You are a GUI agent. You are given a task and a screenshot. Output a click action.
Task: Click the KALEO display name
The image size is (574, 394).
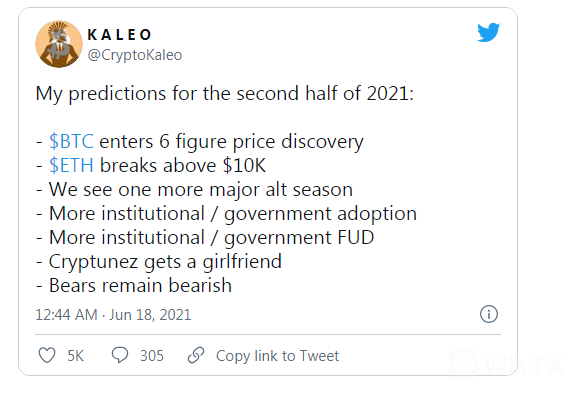pos(119,35)
